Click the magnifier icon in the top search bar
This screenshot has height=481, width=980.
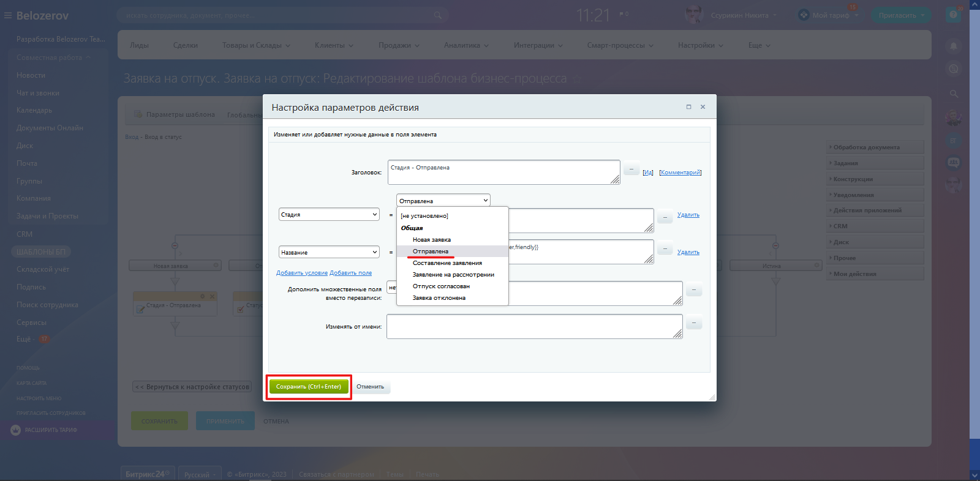438,15
